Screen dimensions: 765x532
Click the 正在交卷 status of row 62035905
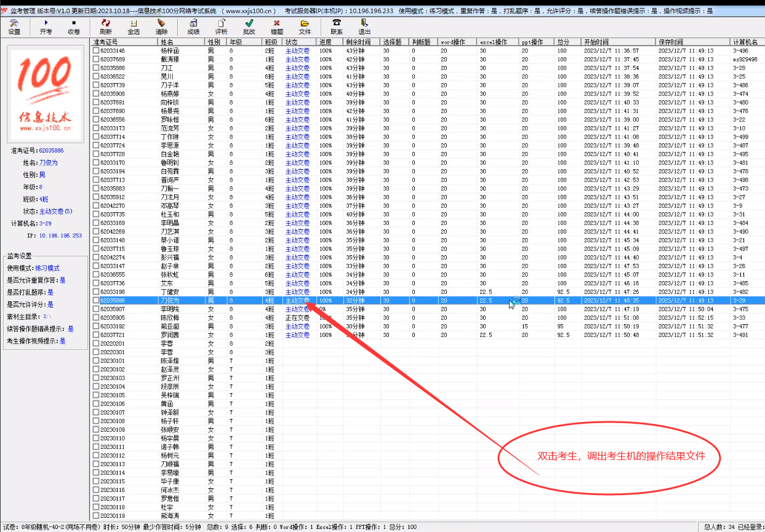pos(297,317)
